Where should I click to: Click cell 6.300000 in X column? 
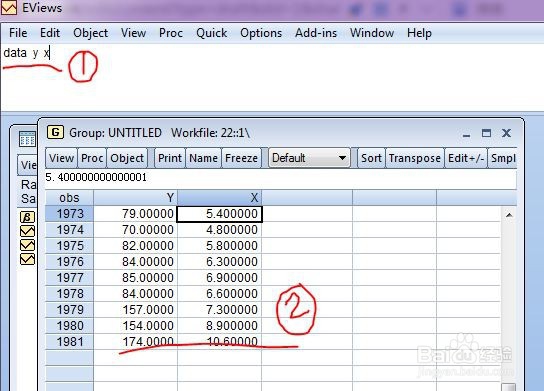click(220, 262)
